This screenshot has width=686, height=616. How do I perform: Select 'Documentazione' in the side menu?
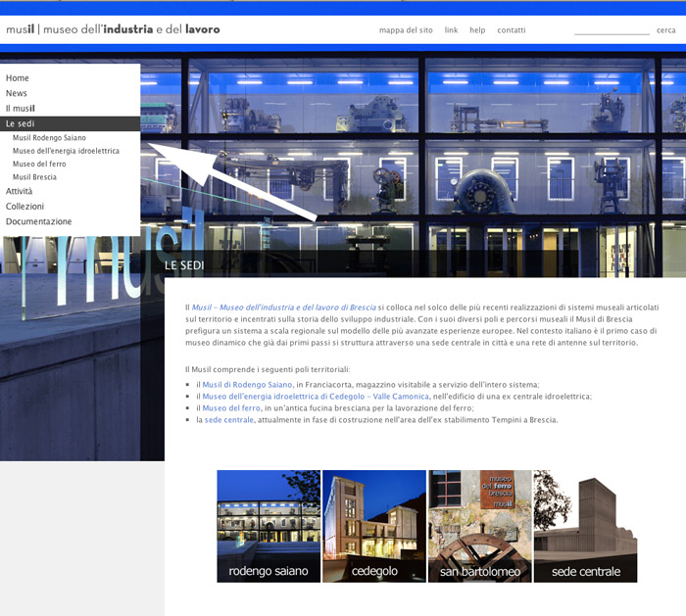38,221
